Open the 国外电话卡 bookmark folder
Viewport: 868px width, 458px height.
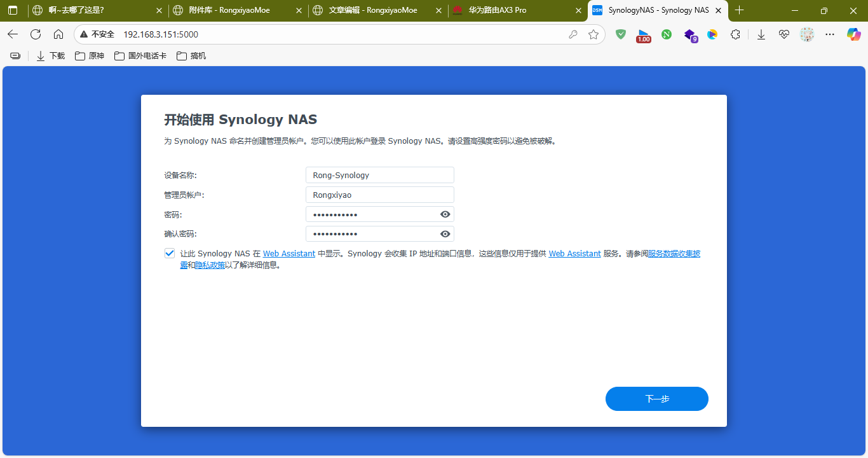(x=140, y=56)
